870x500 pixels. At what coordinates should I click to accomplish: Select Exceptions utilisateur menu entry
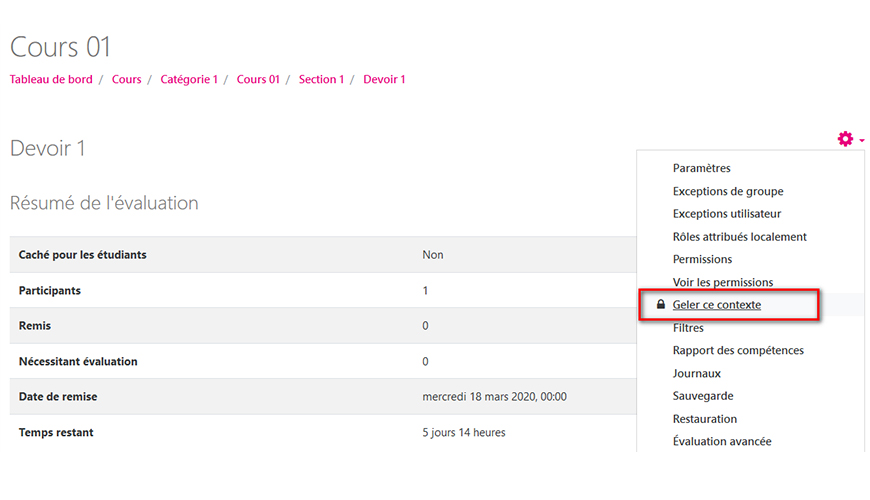click(x=727, y=214)
